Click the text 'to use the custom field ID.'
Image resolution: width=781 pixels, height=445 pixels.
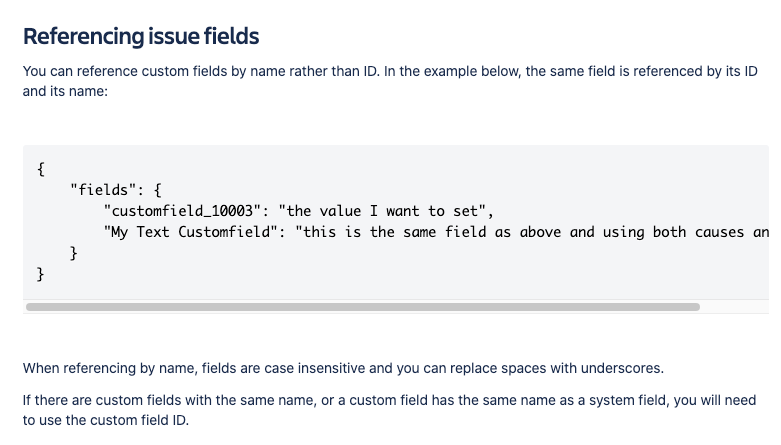click(106, 420)
